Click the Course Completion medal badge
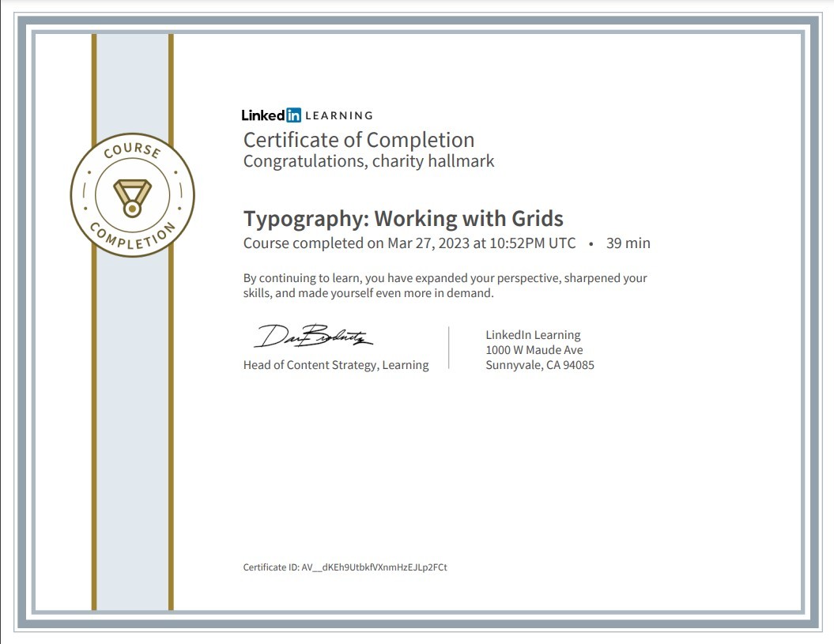Screen dimensions: 834x644 (x=133, y=195)
